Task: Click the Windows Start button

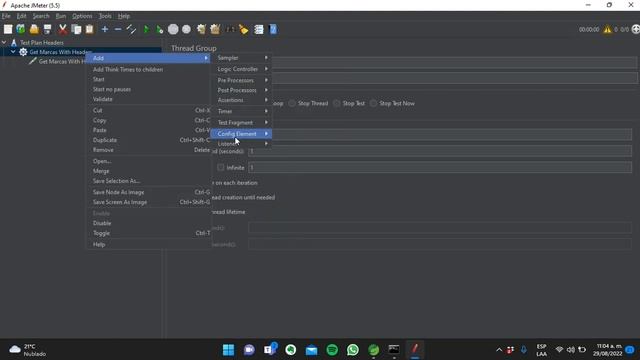Action: point(229,350)
